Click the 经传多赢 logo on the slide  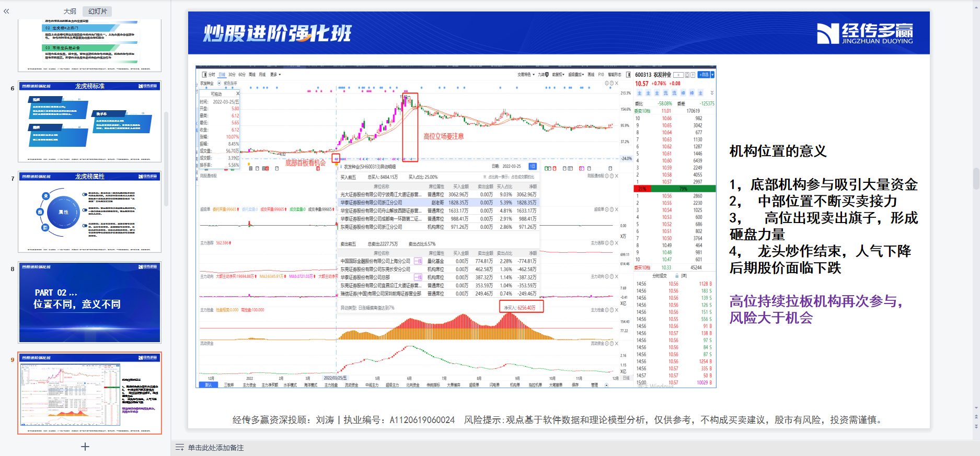[x=865, y=33]
